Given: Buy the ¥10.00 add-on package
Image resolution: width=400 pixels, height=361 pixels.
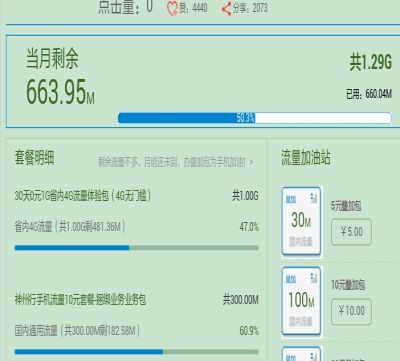Looking at the screenshot, I should point(351,311).
